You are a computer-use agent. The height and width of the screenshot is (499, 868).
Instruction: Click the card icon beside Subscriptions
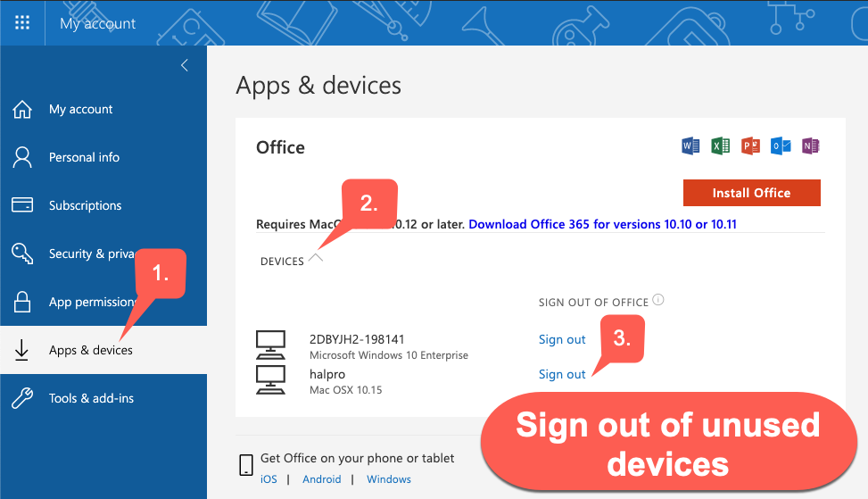22,205
